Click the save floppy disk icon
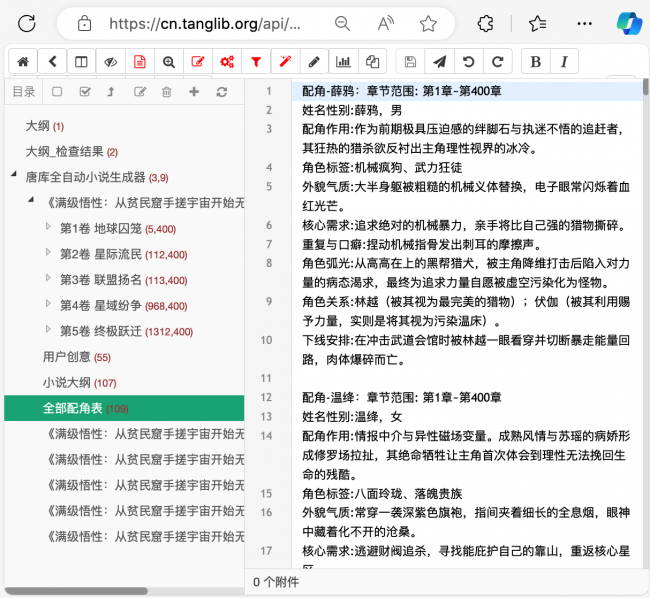Image resolution: width=650 pixels, height=598 pixels. pos(410,61)
